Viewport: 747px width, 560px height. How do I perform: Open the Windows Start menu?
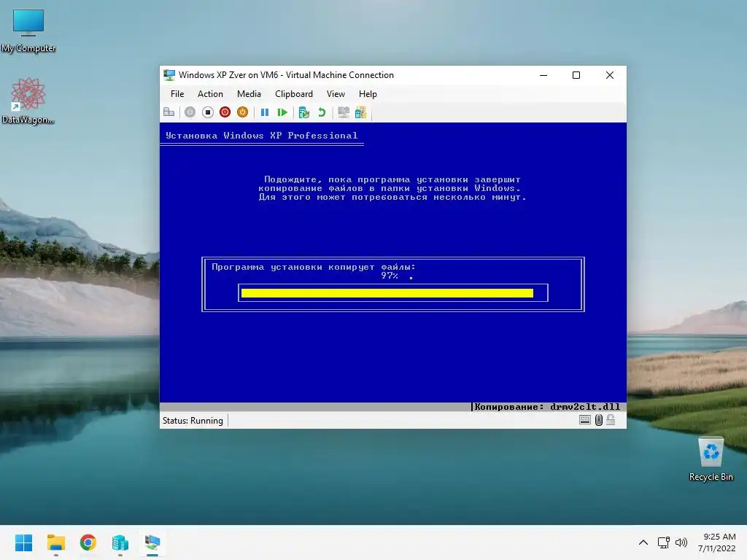pyautogui.click(x=23, y=542)
